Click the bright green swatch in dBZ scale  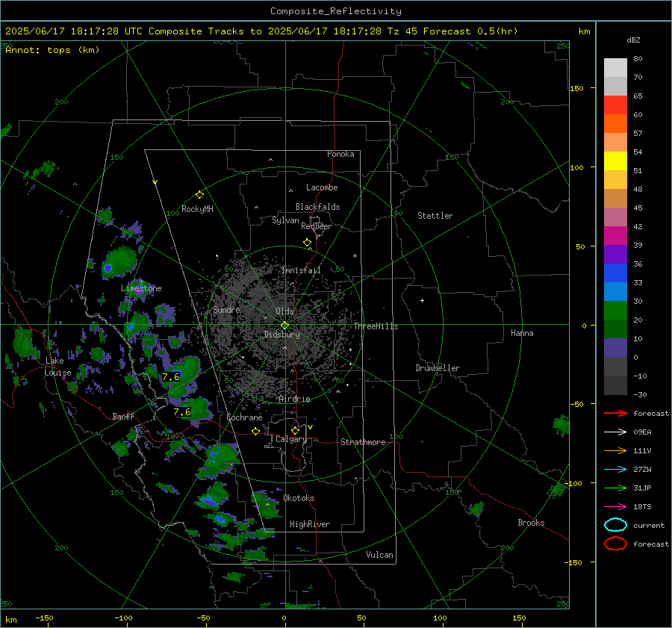615,311
